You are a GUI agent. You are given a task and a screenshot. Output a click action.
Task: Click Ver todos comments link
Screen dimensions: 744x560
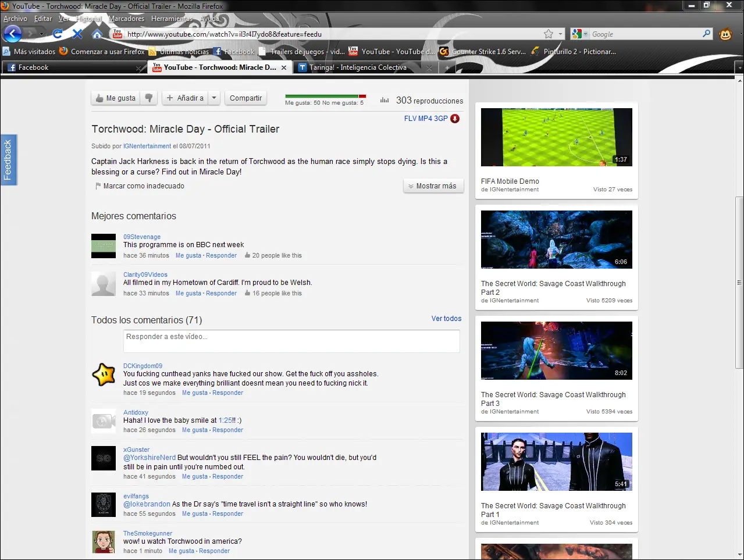(x=446, y=319)
